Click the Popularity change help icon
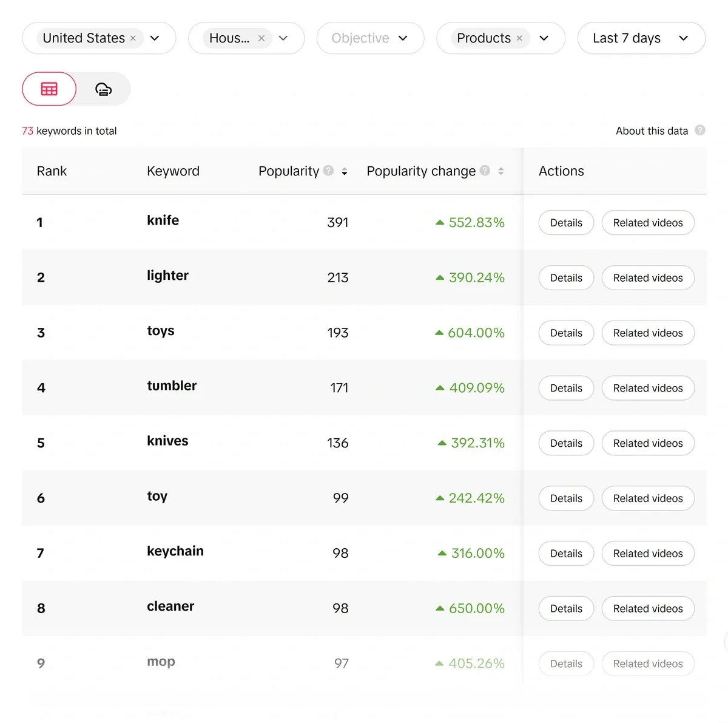728x723 pixels. tap(485, 171)
